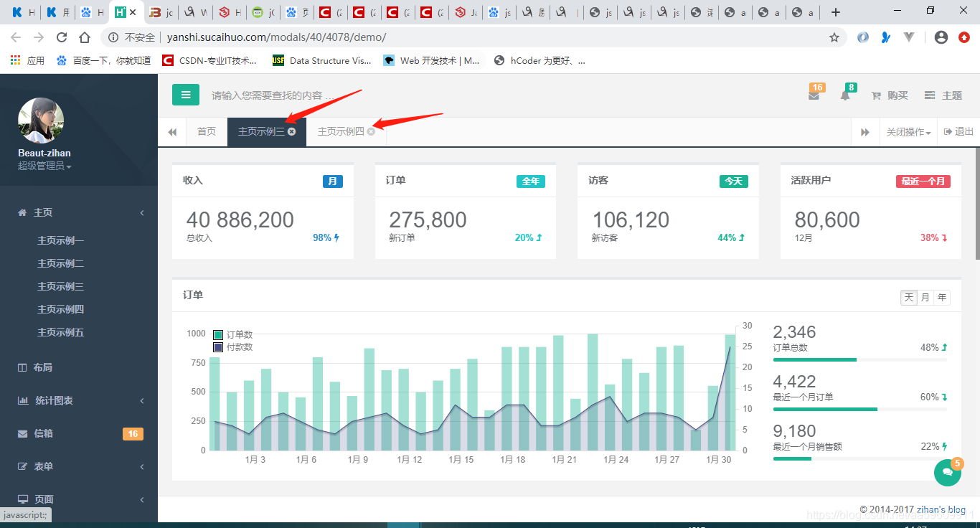980x528 pixels.
Task: Reload the page with the refresh icon
Action: click(62, 37)
